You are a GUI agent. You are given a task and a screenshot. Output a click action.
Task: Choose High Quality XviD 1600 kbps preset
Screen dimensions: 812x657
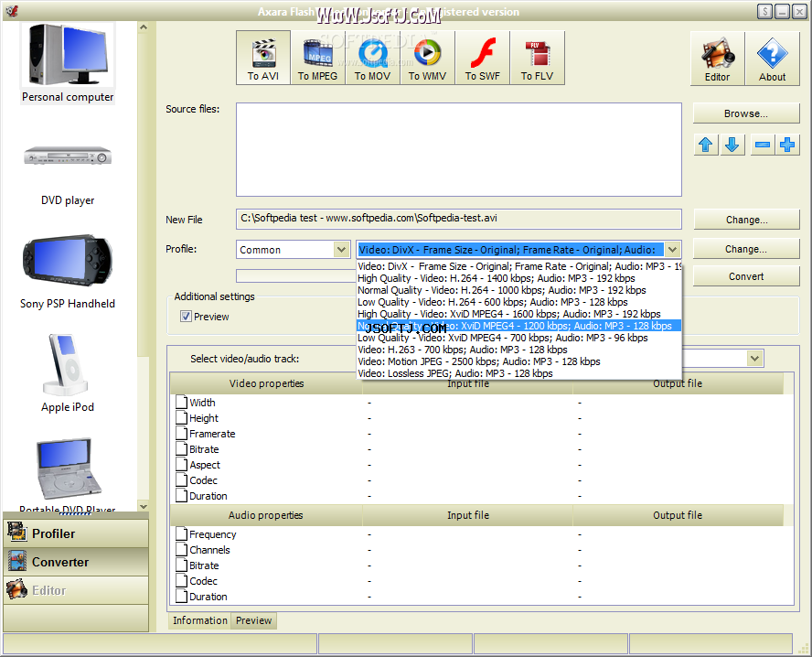[518, 314]
